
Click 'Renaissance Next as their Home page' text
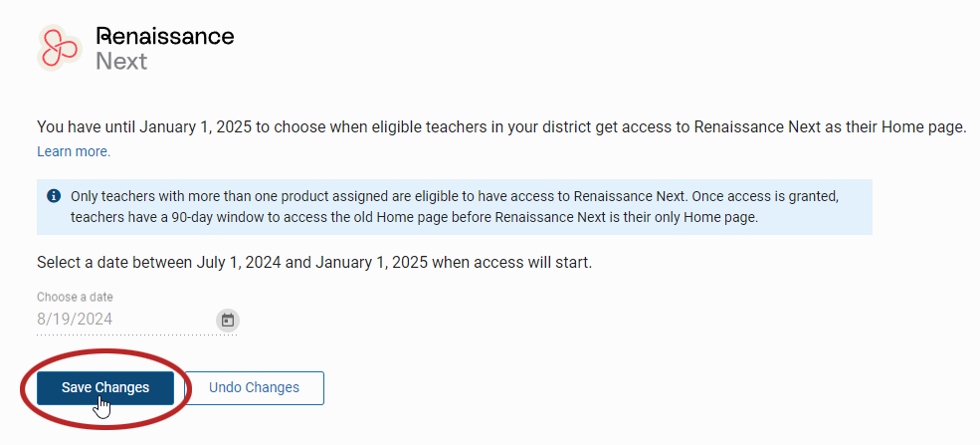click(x=831, y=127)
